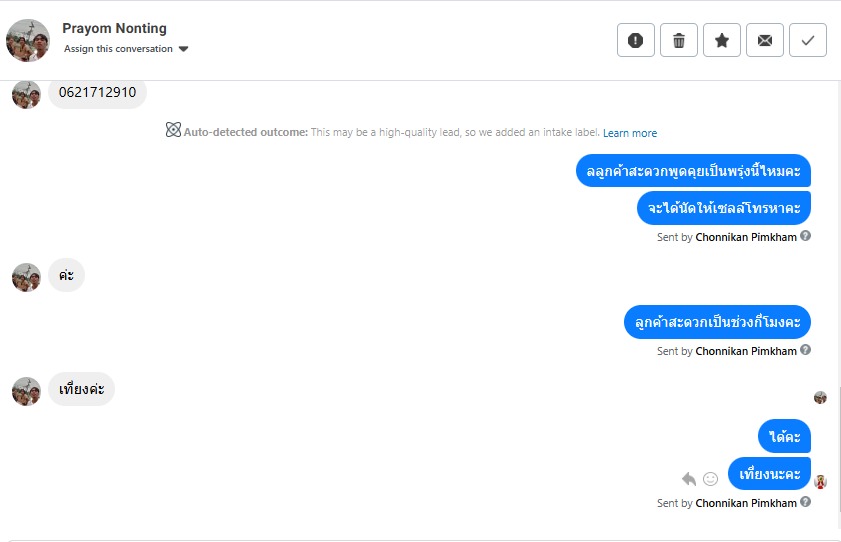Click help icon beside bottom Sent by label
This screenshot has height=542, width=841.
point(806,503)
